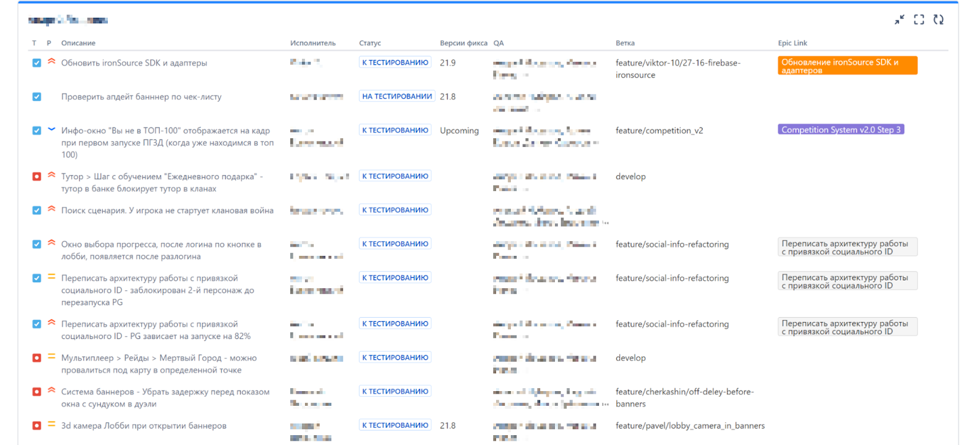Open fix version 21.8 on "Проверить апдейт баннер" row

[x=448, y=97]
